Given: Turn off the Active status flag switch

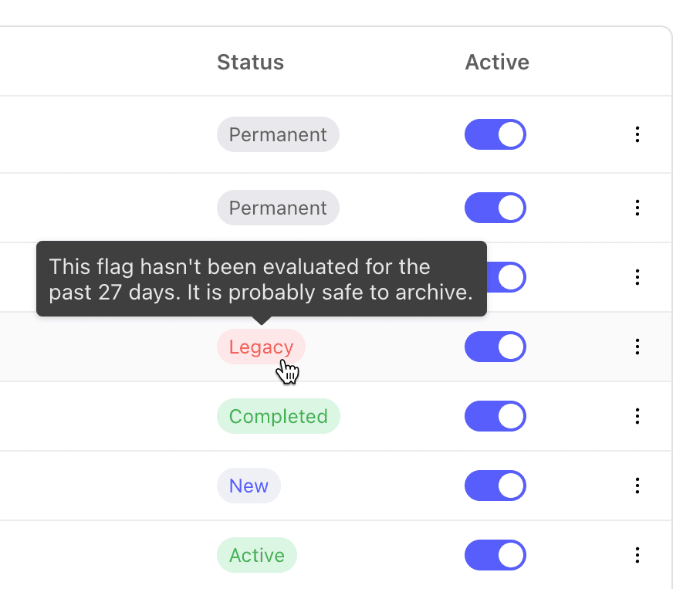Looking at the screenshot, I should pyautogui.click(x=495, y=555).
